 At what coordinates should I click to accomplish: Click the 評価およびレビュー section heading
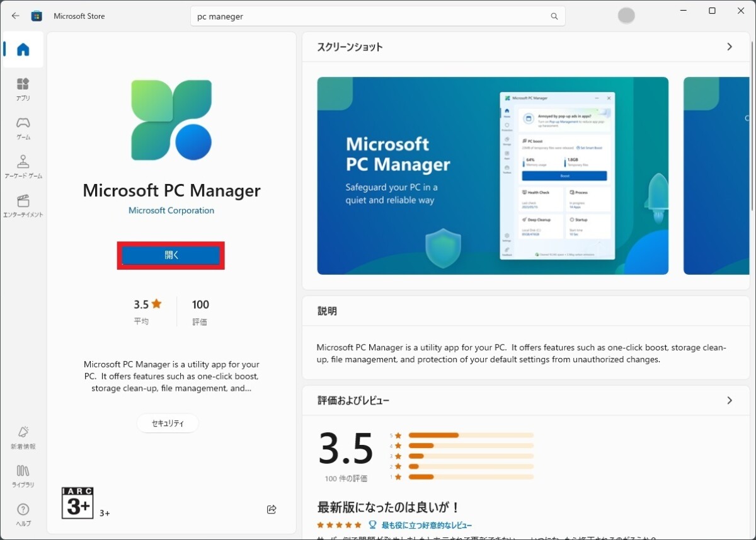pyautogui.click(x=353, y=401)
